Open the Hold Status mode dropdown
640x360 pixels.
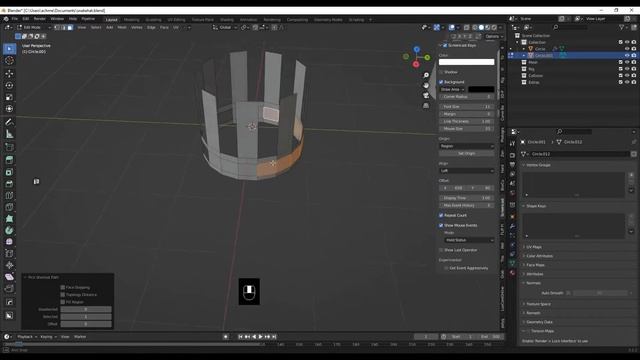[469, 240]
